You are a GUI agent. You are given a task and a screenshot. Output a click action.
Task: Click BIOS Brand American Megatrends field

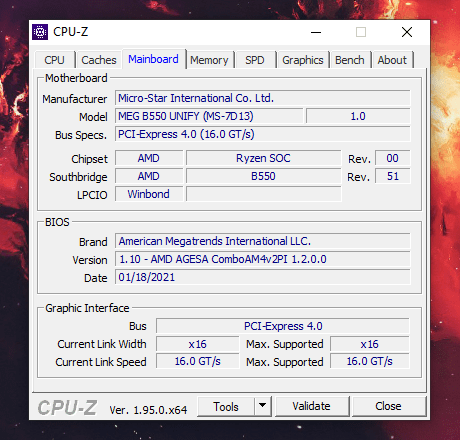263,241
